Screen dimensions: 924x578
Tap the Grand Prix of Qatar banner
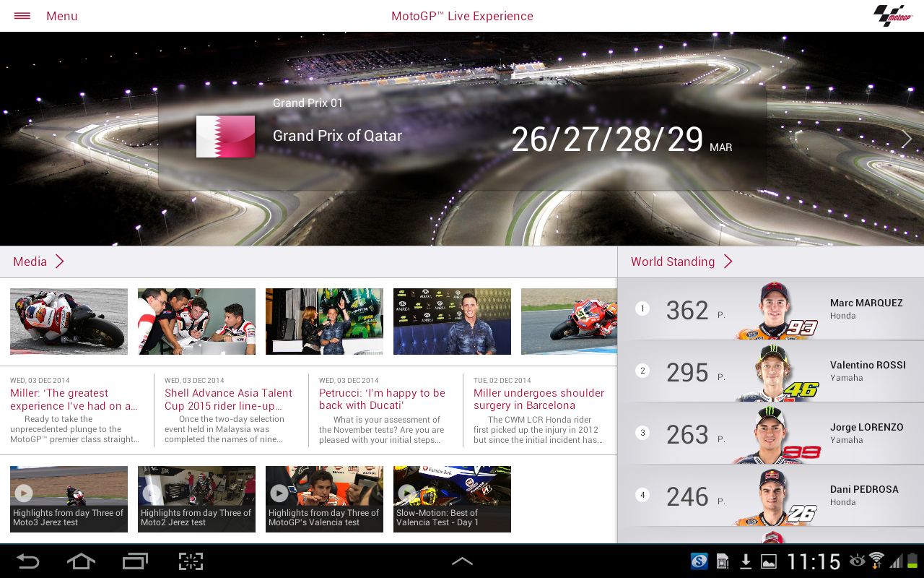[462, 137]
